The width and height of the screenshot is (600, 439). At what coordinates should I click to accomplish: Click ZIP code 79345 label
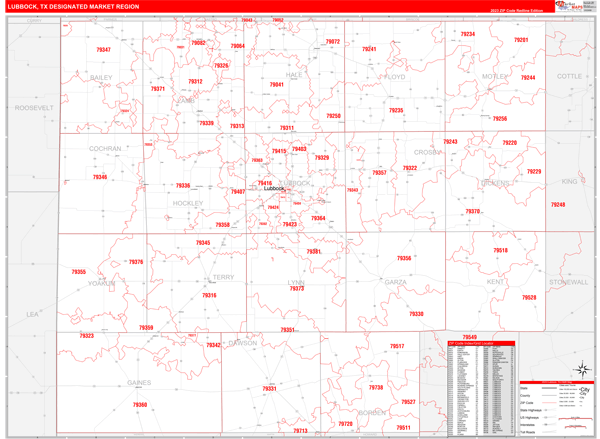click(203, 243)
